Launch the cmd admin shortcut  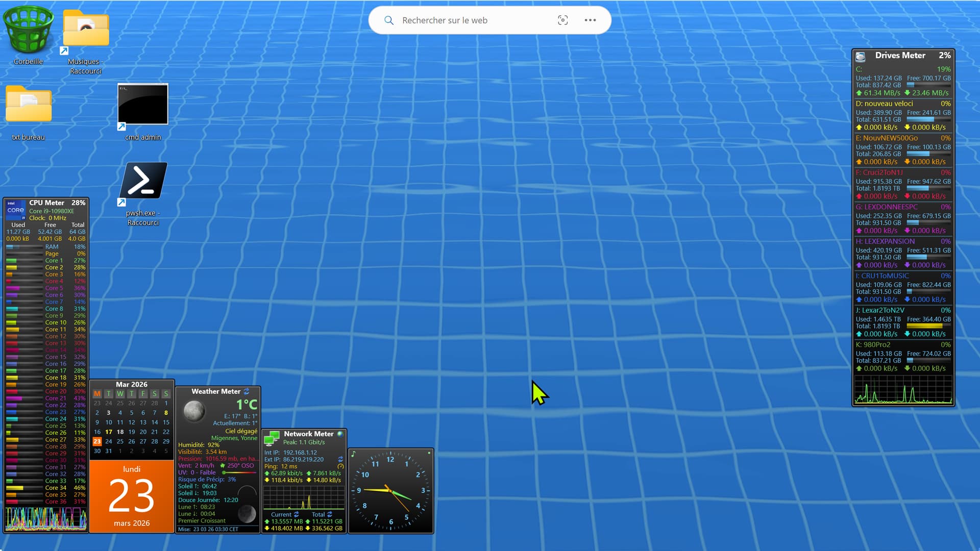click(143, 105)
